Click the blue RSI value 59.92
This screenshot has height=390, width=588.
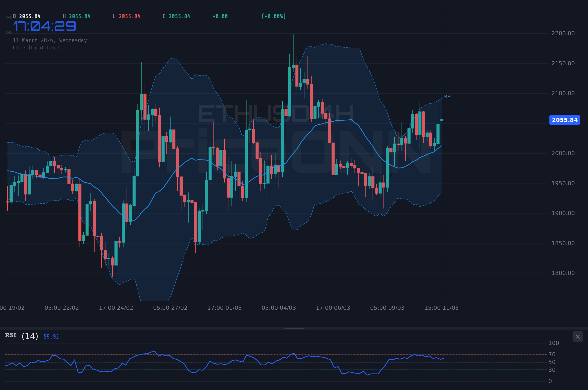click(51, 336)
